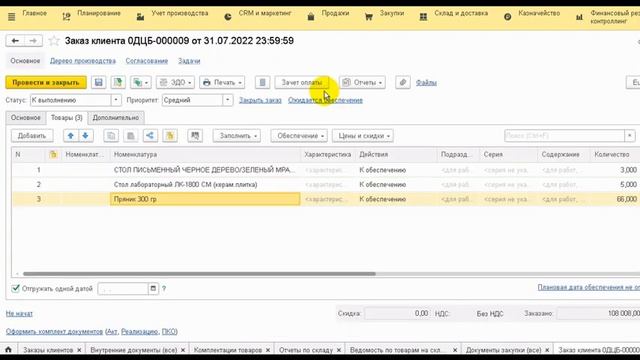Go forward with the right arrow button
The height and width of the screenshot is (360, 640).
pyautogui.click(x=33, y=41)
